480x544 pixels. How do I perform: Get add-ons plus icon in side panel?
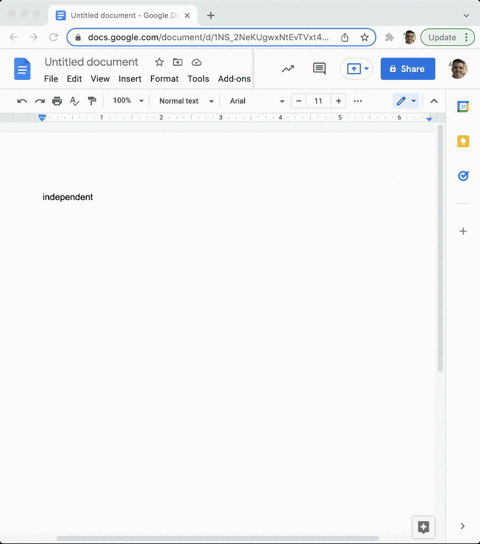coord(463,231)
